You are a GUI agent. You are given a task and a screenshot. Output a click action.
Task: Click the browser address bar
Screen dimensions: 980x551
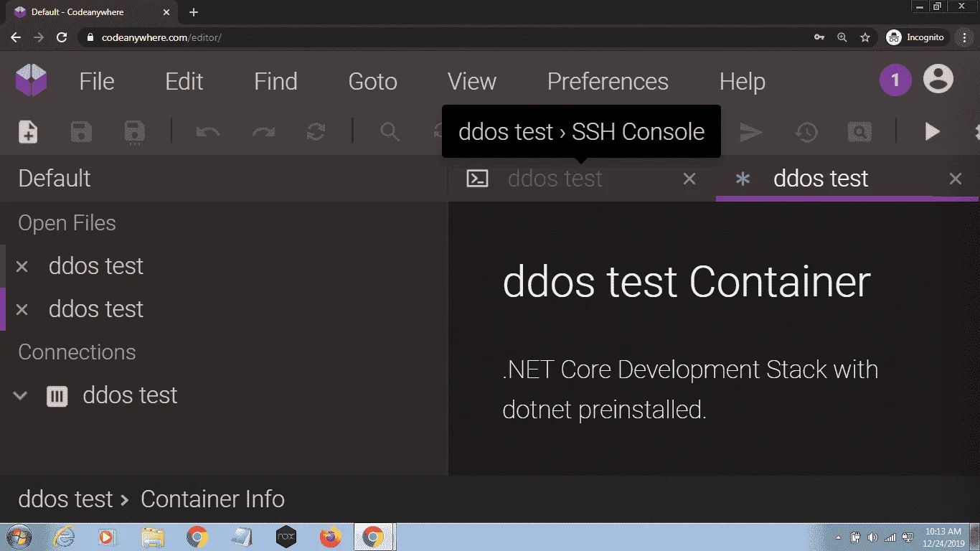(445, 37)
